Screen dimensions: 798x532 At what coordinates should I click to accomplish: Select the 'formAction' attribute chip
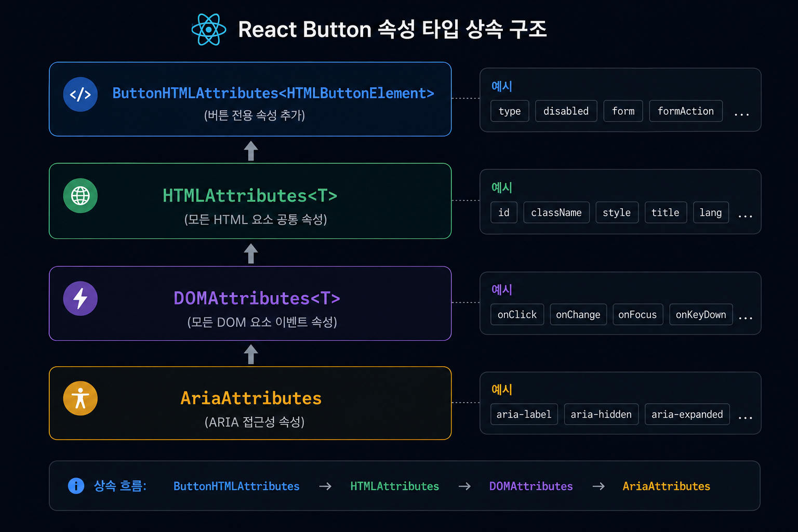coord(686,111)
